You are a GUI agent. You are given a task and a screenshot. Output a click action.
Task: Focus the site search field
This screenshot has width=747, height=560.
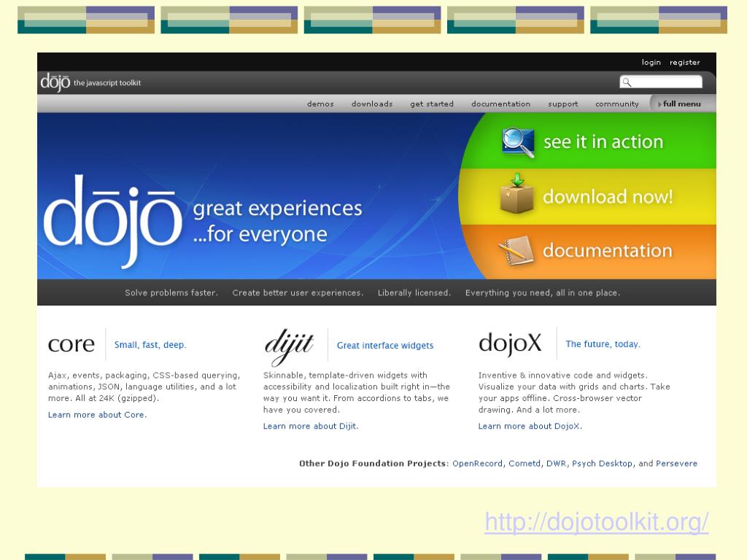pos(661,82)
